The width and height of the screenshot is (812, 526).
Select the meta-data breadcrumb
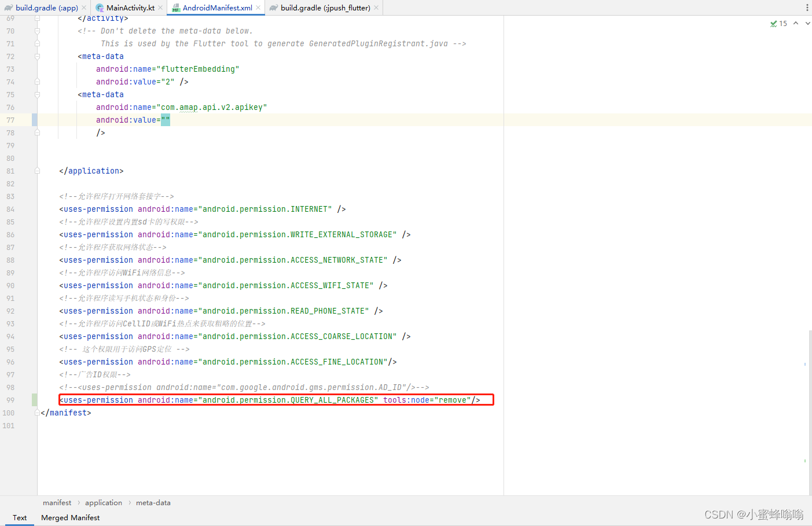coord(153,503)
